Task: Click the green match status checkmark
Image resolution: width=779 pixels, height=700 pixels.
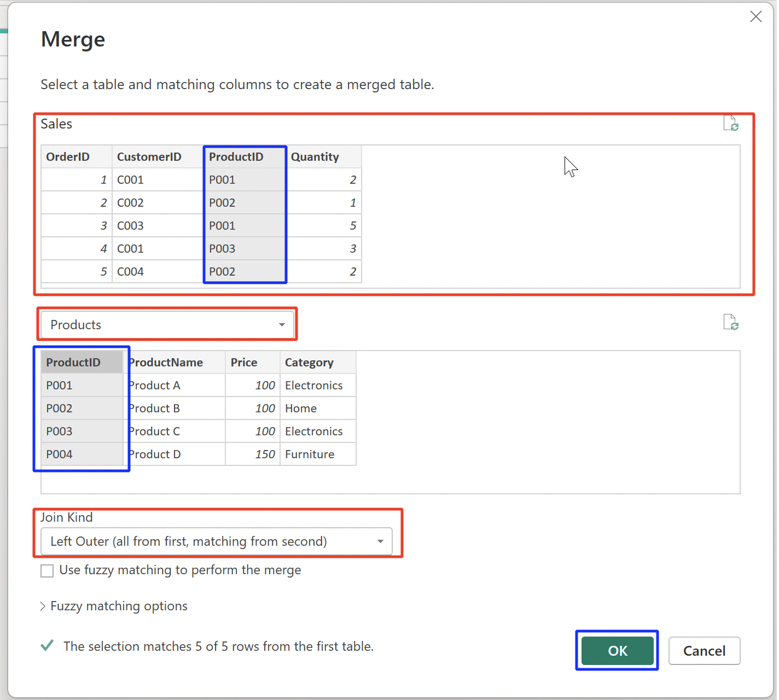Action: pos(47,646)
